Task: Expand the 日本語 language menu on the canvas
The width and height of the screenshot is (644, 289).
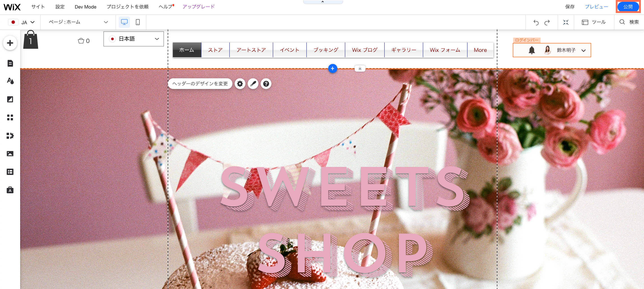Action: point(133,39)
